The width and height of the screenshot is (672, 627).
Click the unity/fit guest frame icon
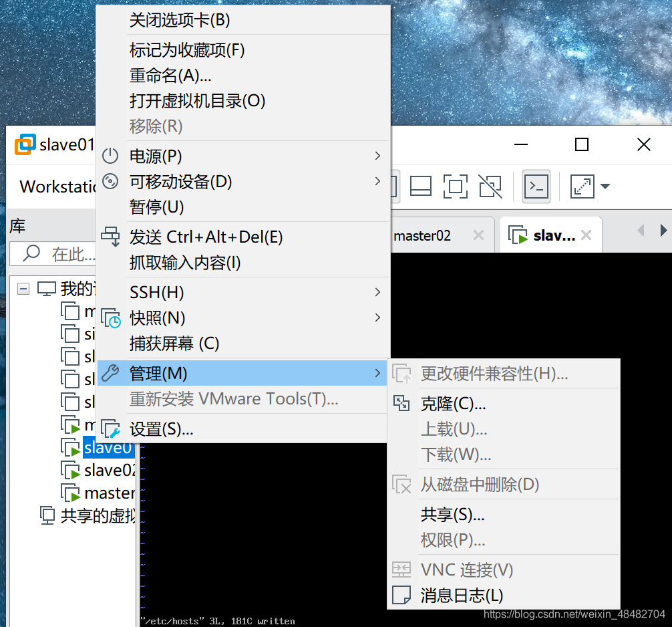click(x=455, y=186)
